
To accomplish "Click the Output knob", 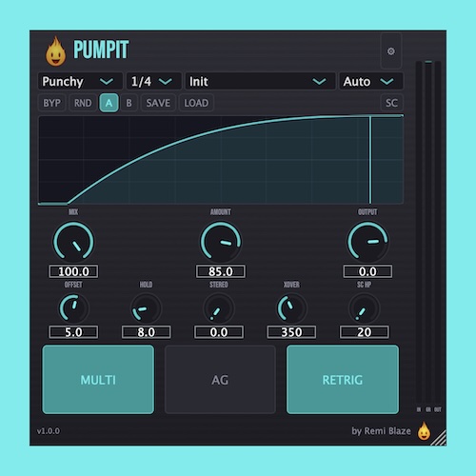I will tap(367, 242).
